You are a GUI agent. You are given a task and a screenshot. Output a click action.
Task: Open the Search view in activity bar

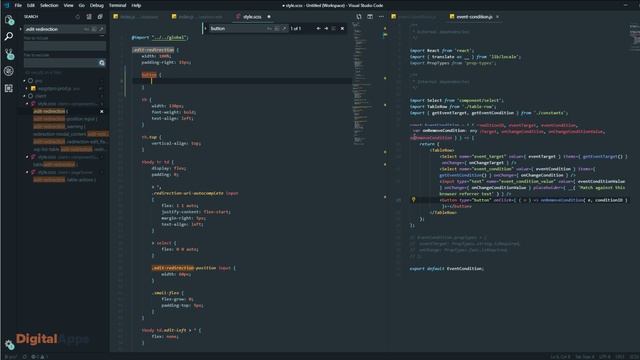tap(9, 37)
